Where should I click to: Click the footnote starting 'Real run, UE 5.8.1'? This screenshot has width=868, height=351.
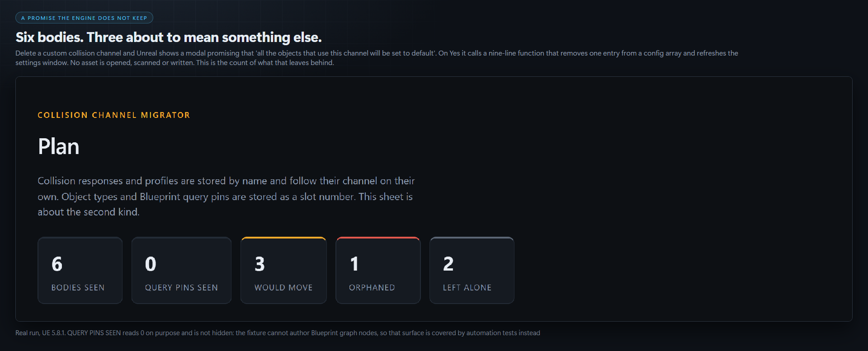pos(278,333)
